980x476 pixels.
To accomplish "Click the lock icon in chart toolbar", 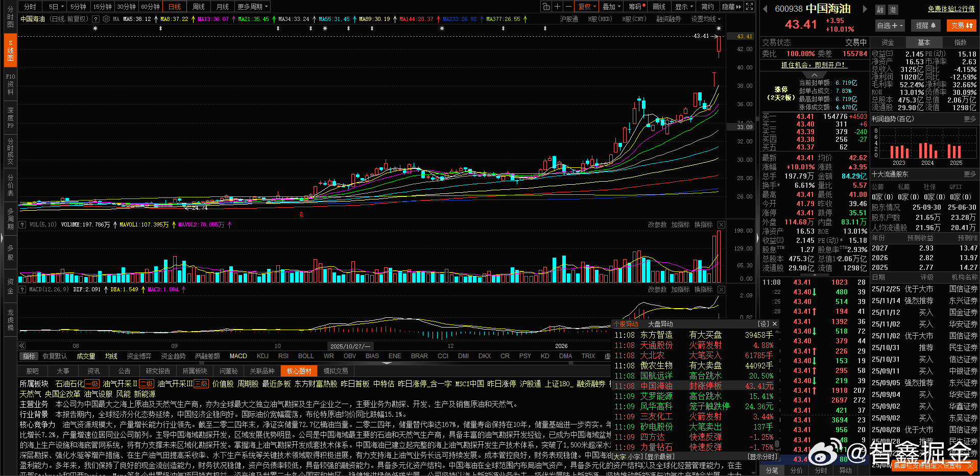I will tap(546, 7).
